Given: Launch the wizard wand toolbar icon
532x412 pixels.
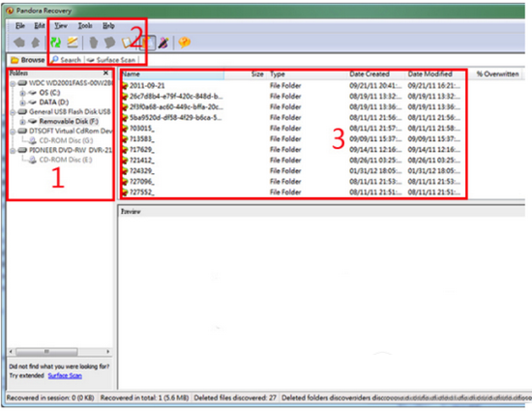Looking at the screenshot, I should [x=163, y=43].
